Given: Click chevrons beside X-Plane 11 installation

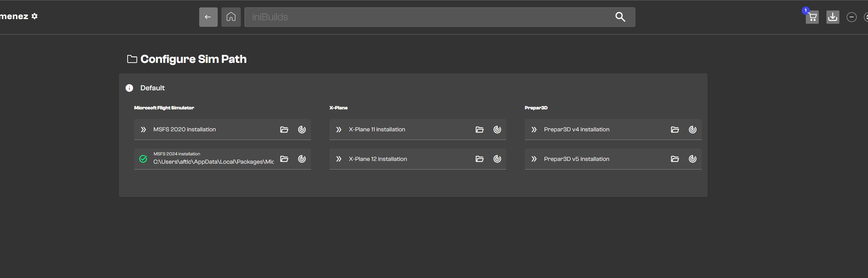Looking at the screenshot, I should point(339,129).
